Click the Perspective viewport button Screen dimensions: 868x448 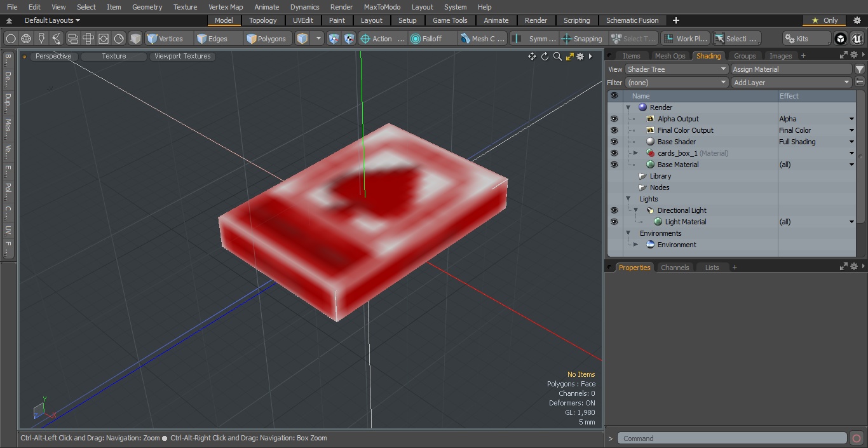click(x=53, y=56)
